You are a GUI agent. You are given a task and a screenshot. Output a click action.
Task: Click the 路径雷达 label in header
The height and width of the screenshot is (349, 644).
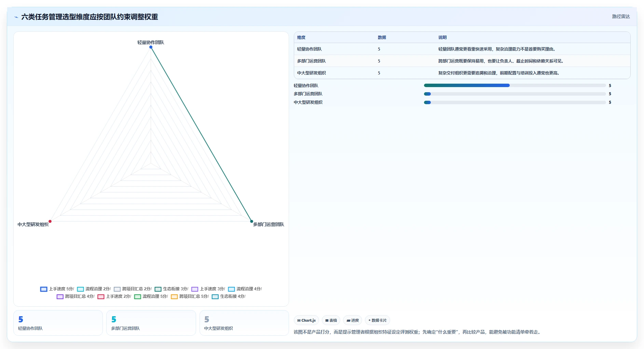[621, 16]
